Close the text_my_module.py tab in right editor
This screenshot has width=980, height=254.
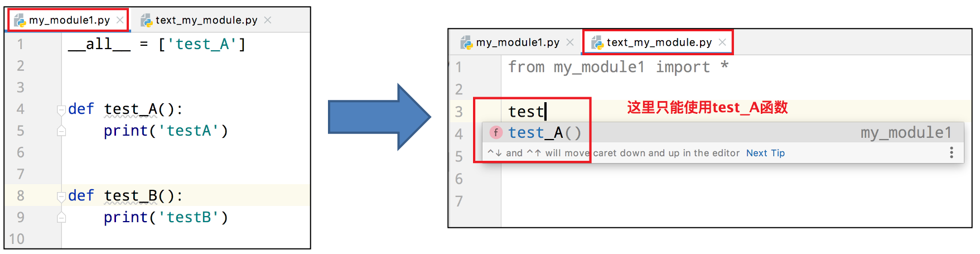pos(722,42)
